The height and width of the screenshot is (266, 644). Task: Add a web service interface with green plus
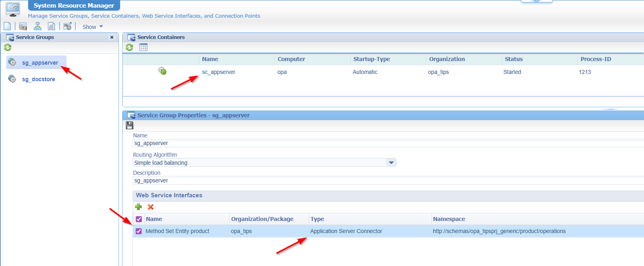139,207
